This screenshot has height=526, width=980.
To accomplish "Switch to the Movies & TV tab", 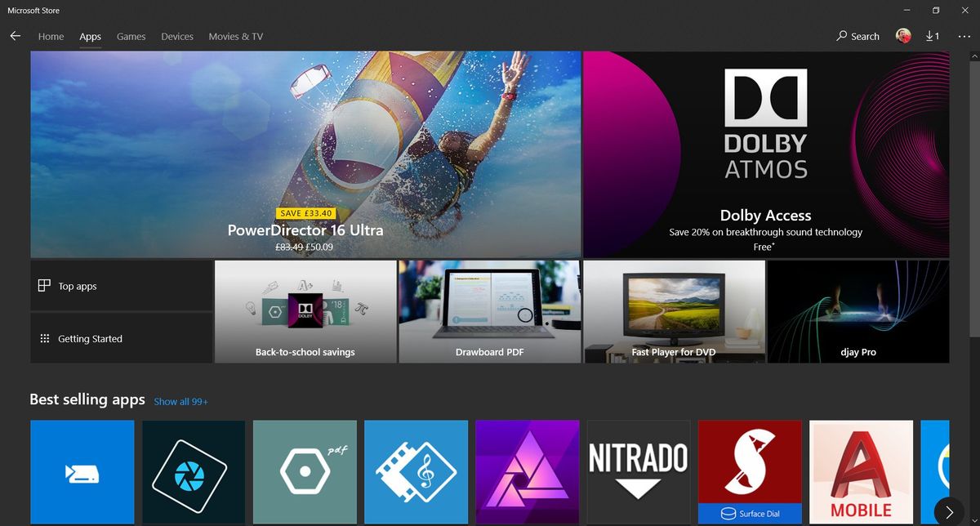I will (235, 37).
